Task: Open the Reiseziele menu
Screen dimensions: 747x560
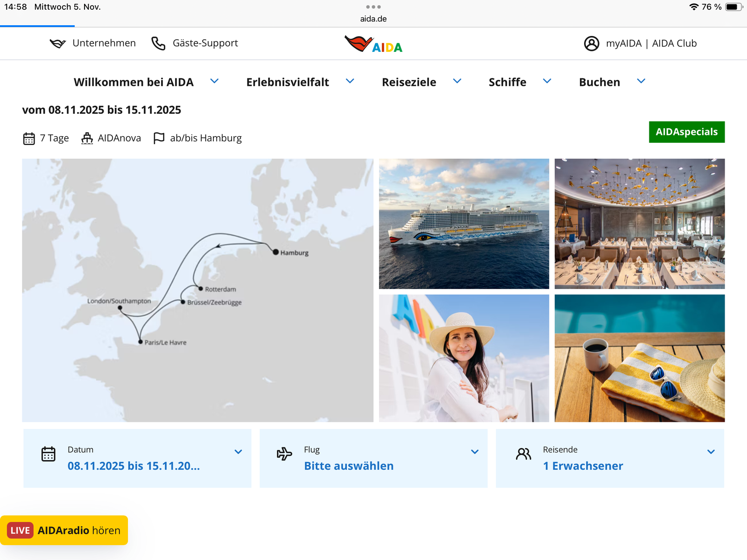Action: coord(421,82)
